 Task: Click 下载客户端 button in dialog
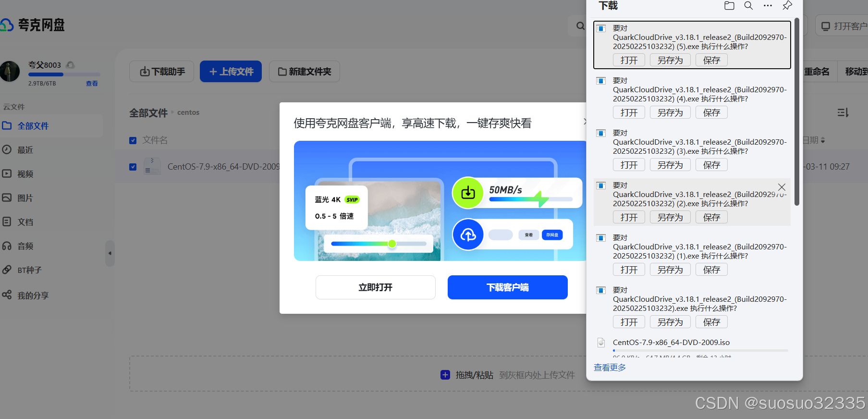tap(508, 287)
